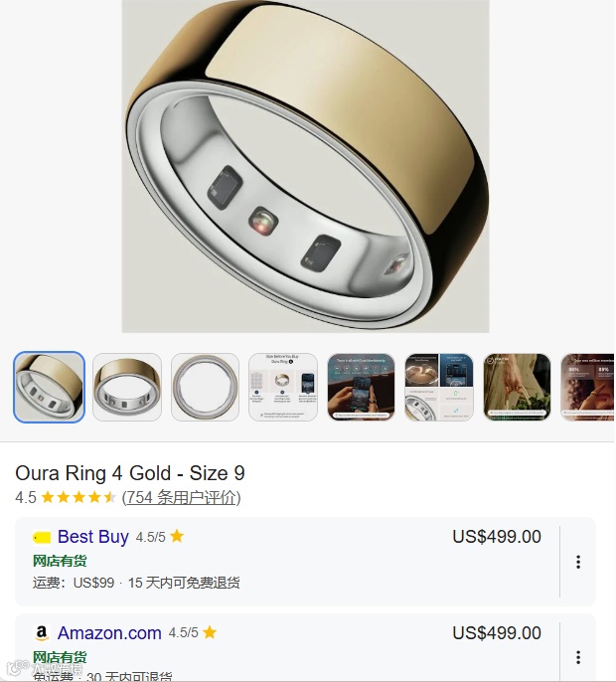This screenshot has width=616, height=682.
Task: Select the hand with basket thumbnail
Action: click(517, 387)
